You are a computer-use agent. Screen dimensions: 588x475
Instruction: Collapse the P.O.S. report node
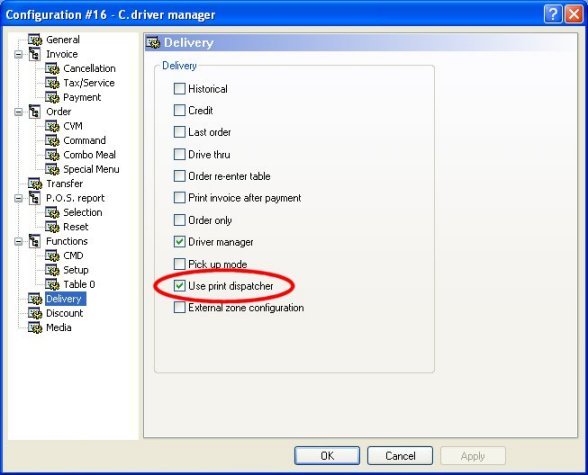click(x=18, y=198)
